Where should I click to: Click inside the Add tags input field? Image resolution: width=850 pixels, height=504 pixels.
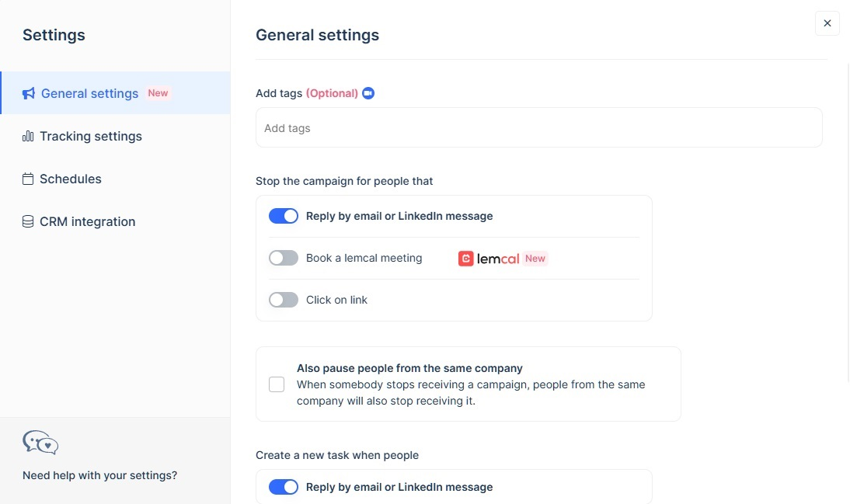[538, 127]
